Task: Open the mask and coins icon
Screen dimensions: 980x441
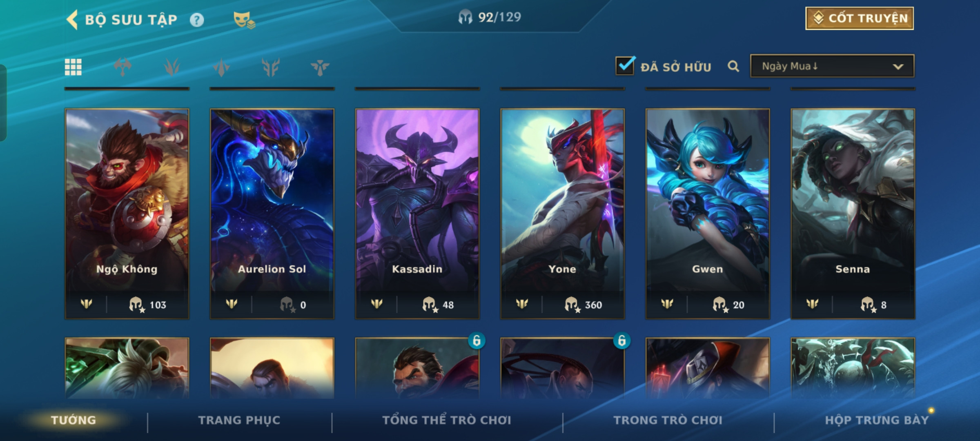Action: [244, 20]
